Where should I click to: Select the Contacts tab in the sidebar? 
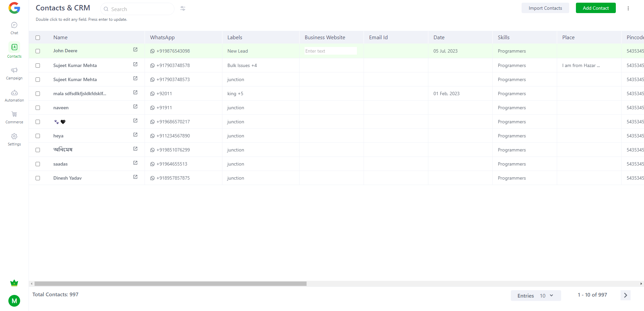point(14,50)
